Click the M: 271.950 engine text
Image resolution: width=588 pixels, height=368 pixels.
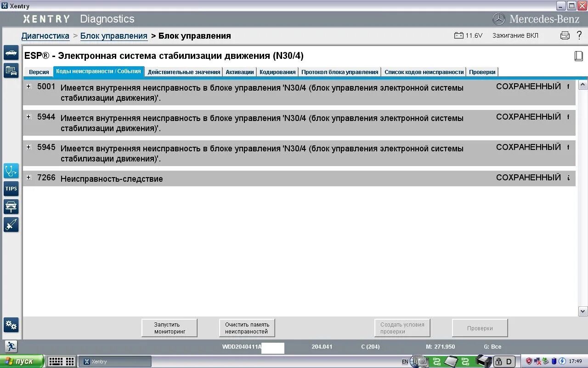440,347
